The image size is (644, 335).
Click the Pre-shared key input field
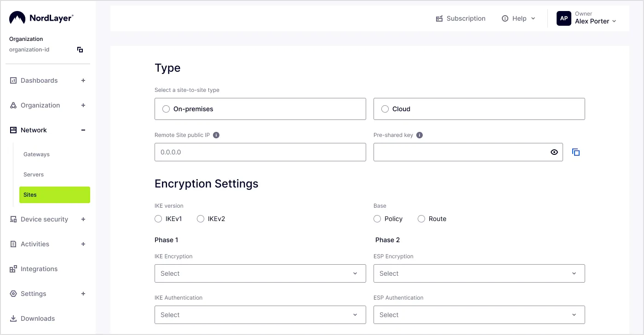point(468,152)
